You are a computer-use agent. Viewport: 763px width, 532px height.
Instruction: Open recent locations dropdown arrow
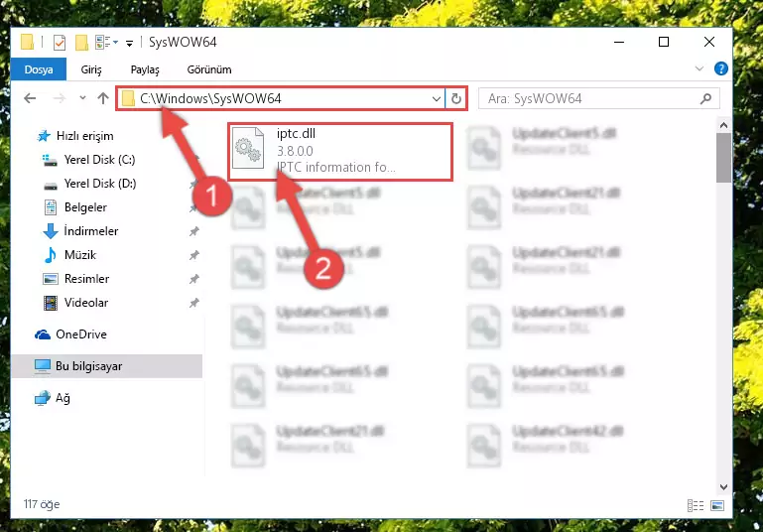(x=82, y=98)
